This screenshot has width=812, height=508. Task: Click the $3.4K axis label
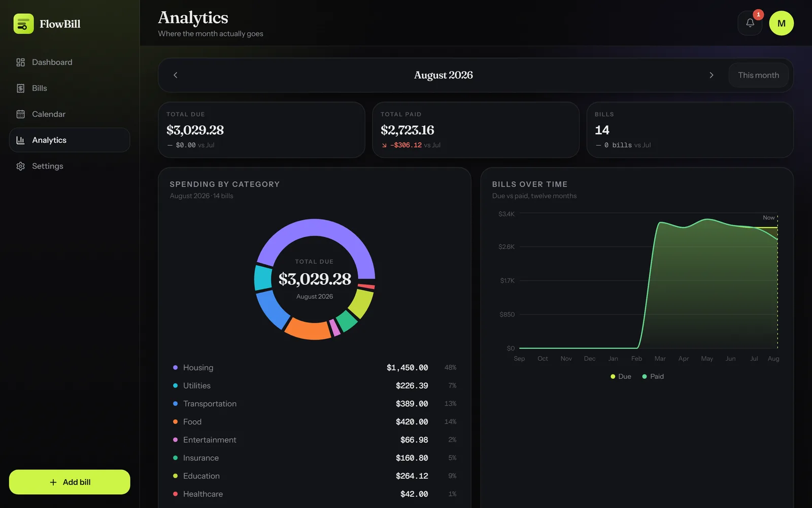[506, 214]
